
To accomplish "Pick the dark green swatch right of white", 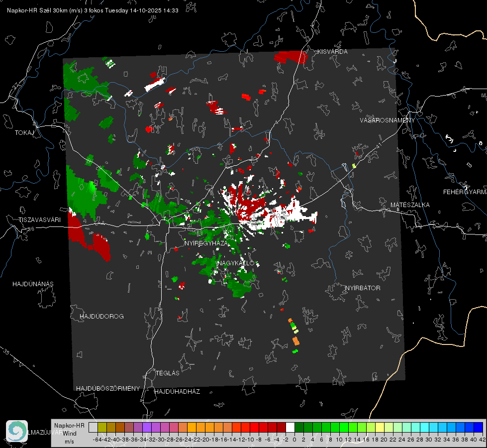I will click(x=299, y=427).
